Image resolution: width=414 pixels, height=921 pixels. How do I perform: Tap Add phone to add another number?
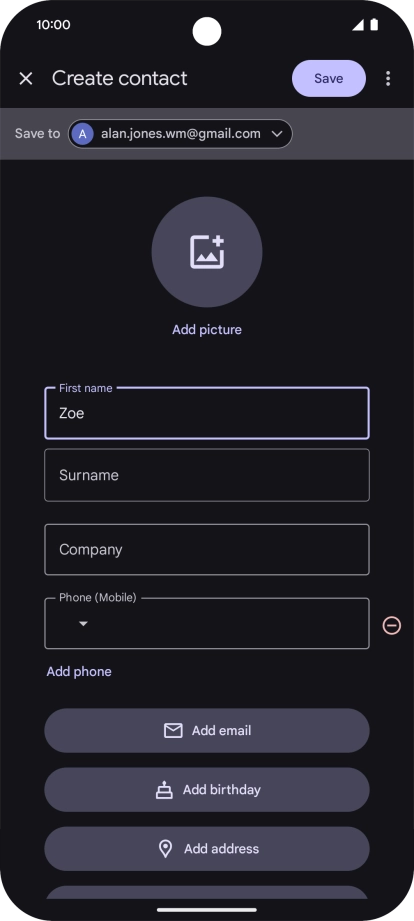pos(79,671)
